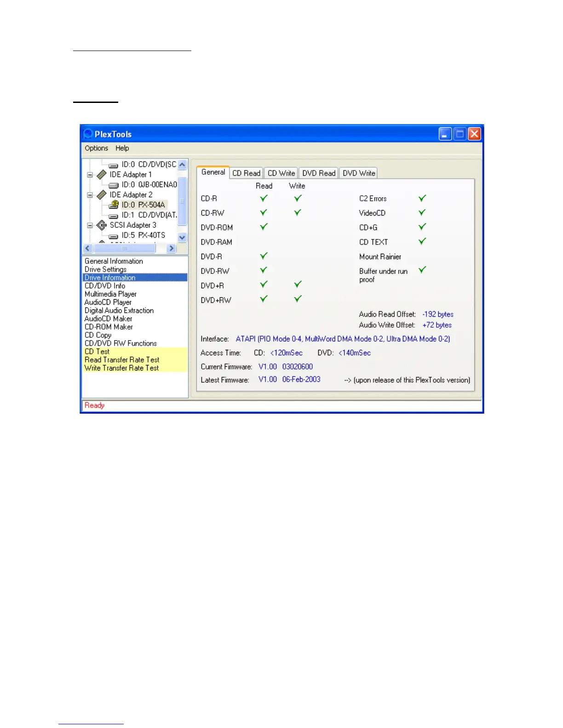Select the IDE Adapter 2 chip icon
The height and width of the screenshot is (728, 563).
tap(102, 195)
